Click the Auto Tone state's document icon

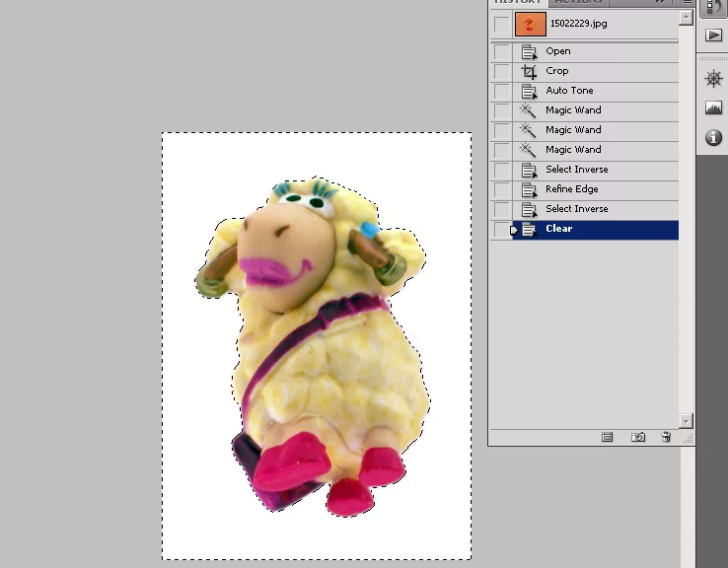[529, 92]
